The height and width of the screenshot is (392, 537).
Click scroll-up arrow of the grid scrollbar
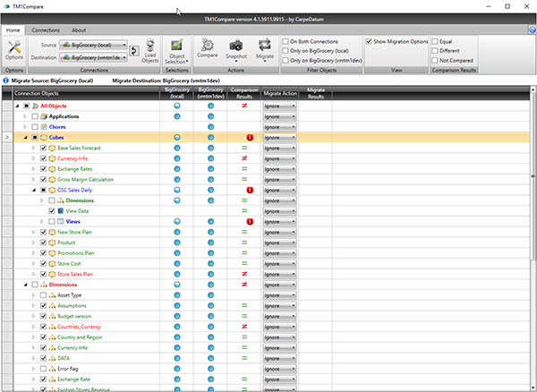(533, 89)
